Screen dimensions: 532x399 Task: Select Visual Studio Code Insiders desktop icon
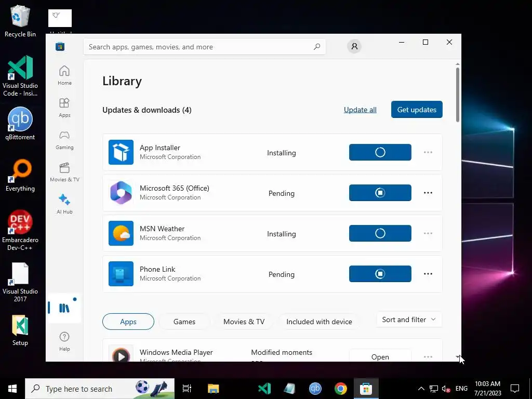pyautogui.click(x=20, y=76)
